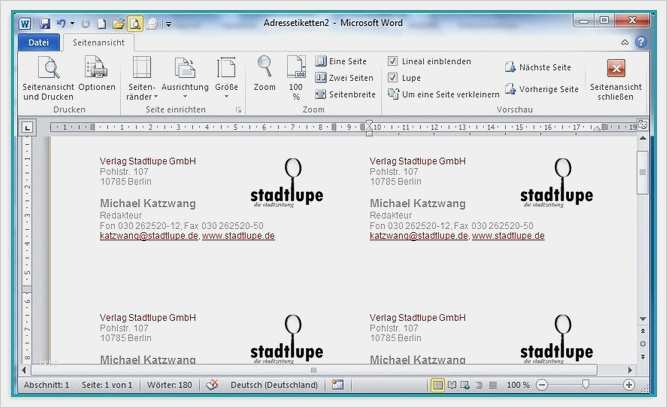This screenshot has height=408, width=667.
Task: Go to Vorherige Seite
Action: [542, 89]
